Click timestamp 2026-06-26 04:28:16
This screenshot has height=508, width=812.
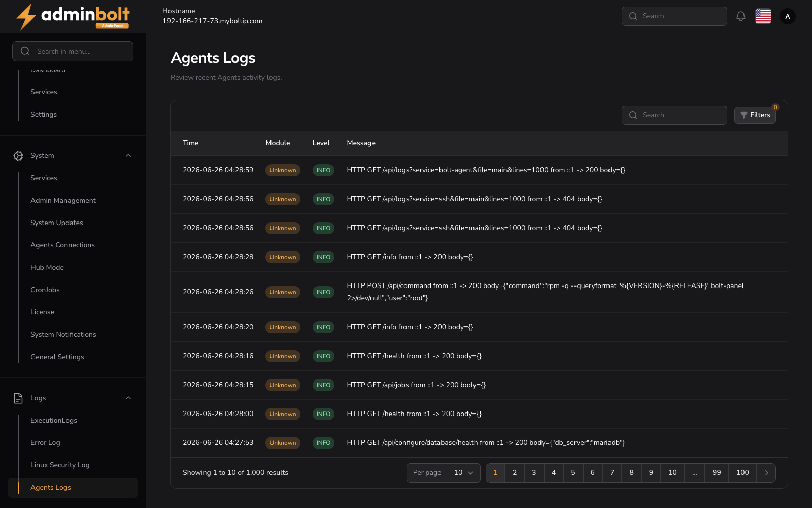coord(218,356)
